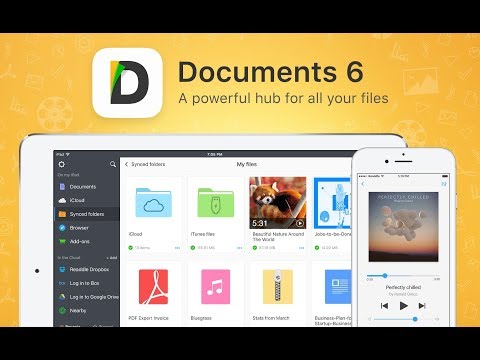Tap the magnifier search icon in sidebar
Screen dimensions: 480x360
tap(113, 164)
